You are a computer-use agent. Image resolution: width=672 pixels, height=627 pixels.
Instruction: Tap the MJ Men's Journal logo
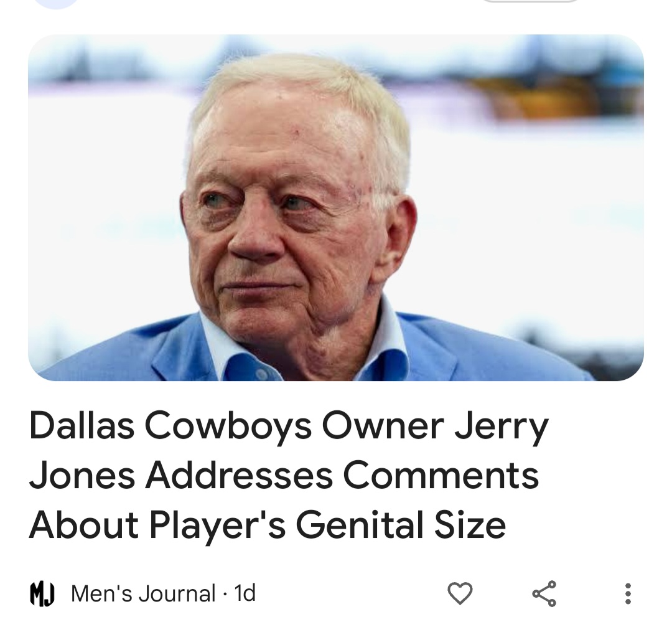click(42, 594)
